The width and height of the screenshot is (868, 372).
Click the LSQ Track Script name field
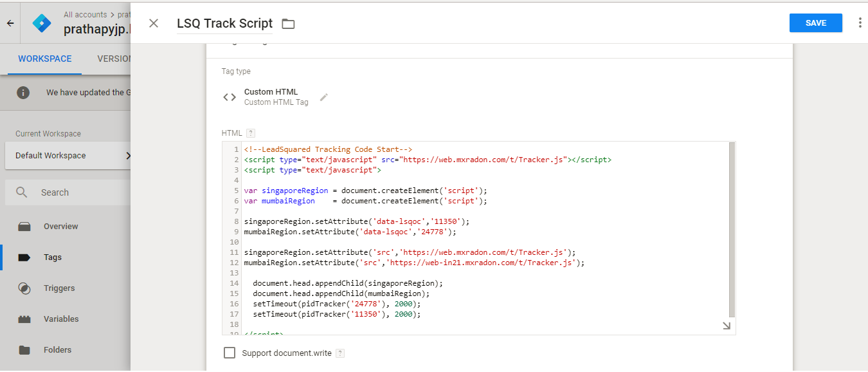click(x=224, y=24)
